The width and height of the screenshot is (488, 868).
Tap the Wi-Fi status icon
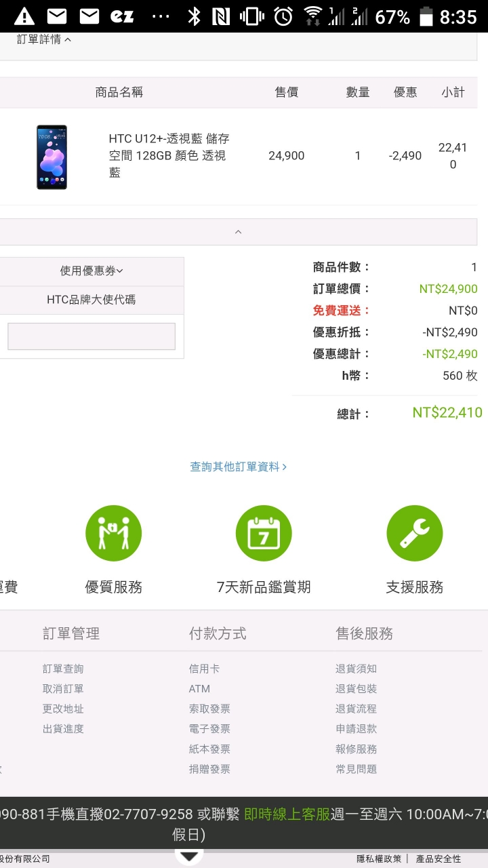tap(313, 16)
